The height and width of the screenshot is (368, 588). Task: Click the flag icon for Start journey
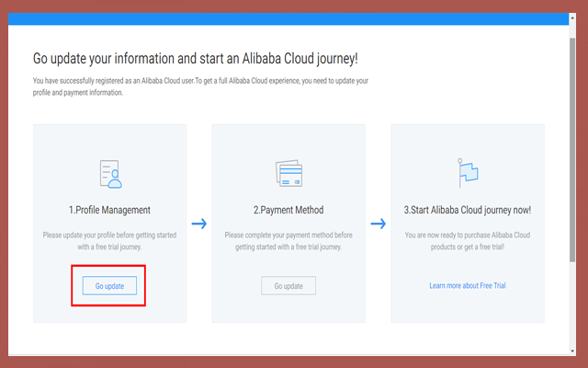point(468,173)
